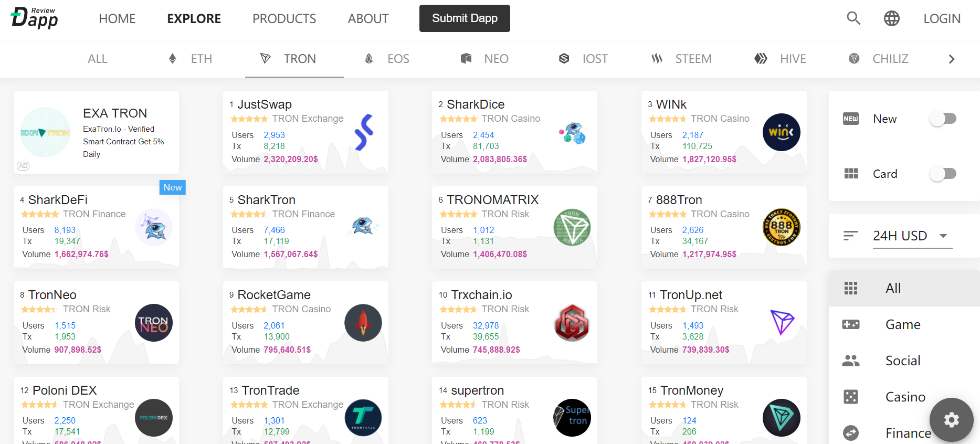Open the 888Tron dapp title

[x=679, y=200]
